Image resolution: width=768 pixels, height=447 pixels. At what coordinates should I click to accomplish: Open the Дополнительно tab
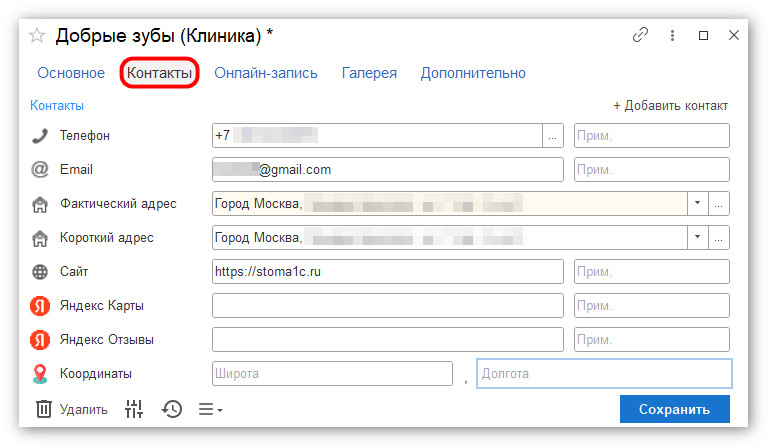(473, 73)
